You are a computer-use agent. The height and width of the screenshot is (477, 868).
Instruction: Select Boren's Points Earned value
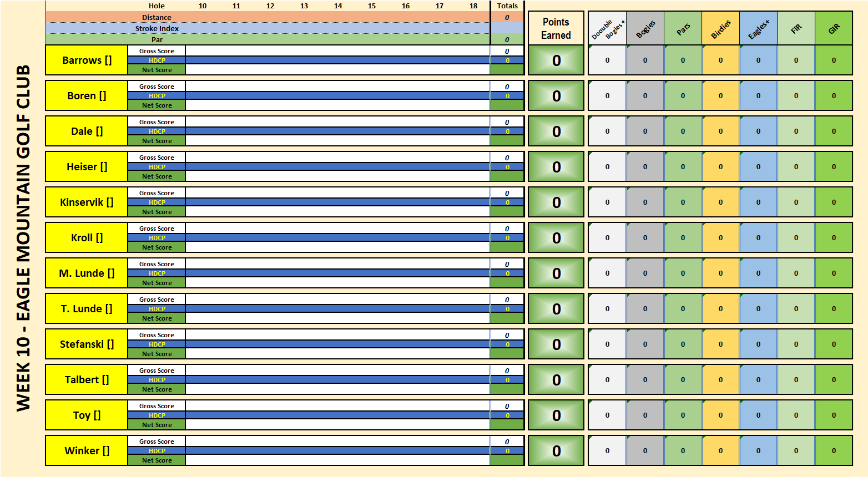(x=556, y=96)
